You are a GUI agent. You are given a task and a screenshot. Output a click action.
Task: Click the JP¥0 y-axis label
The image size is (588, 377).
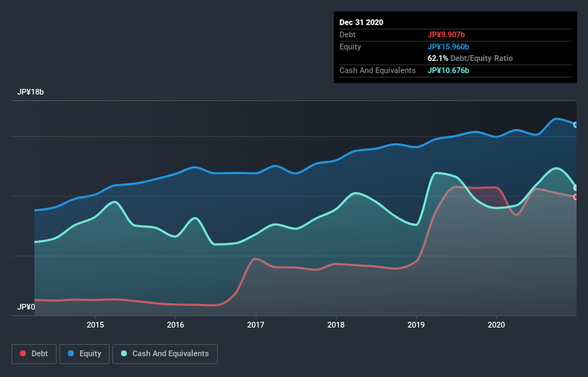point(26,307)
